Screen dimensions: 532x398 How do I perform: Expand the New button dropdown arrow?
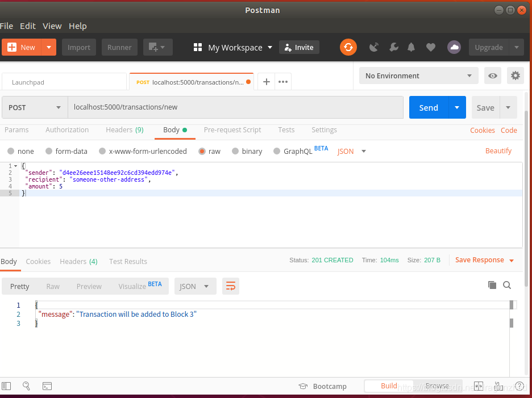tap(49, 47)
